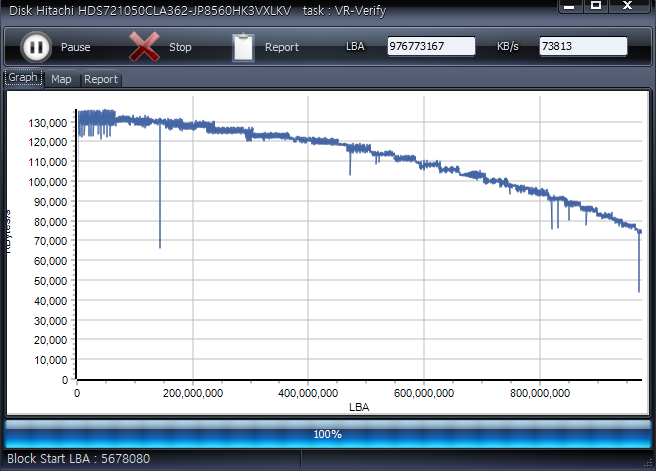Open the Map tab
The height and width of the screenshot is (471, 656).
coord(61,79)
